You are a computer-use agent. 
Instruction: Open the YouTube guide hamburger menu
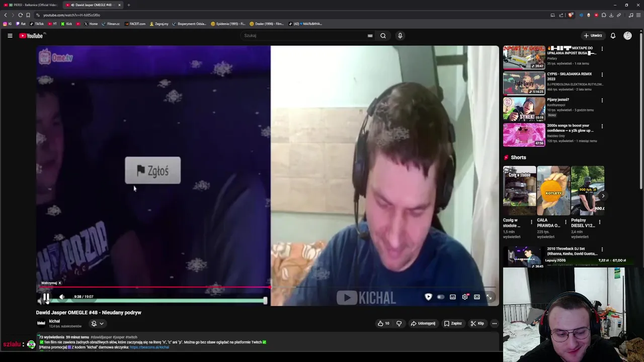tap(10, 36)
